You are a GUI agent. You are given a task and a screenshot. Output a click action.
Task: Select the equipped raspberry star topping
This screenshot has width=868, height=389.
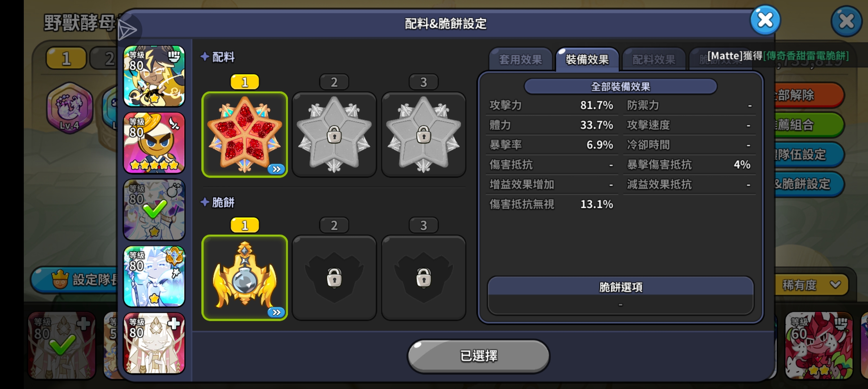tap(244, 134)
